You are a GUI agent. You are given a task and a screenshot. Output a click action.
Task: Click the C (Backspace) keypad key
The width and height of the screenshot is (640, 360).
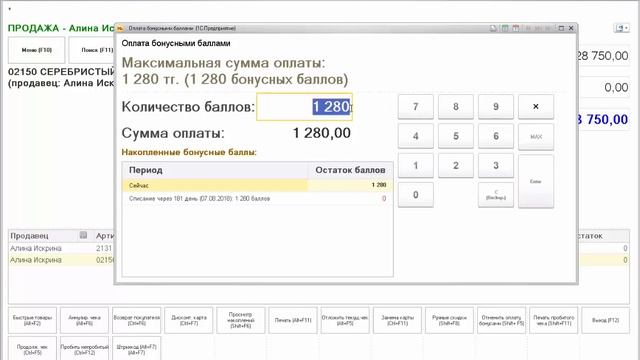click(496, 195)
